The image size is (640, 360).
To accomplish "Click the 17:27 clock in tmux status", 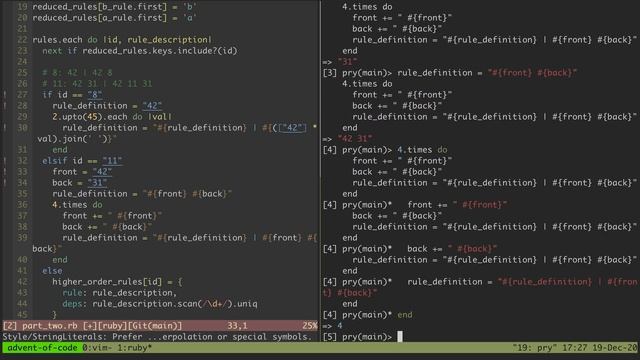I will [x=574, y=348].
